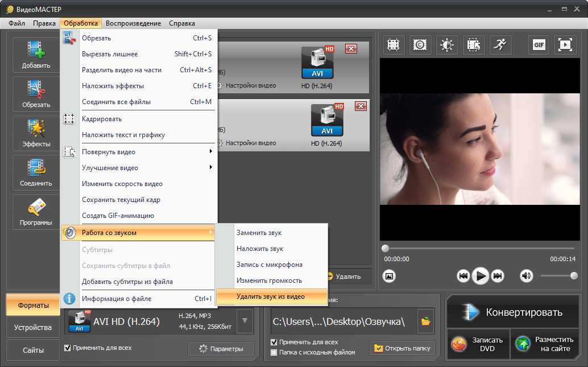Select Запись с микрофона
The height and width of the screenshot is (367, 588).
[272, 265]
